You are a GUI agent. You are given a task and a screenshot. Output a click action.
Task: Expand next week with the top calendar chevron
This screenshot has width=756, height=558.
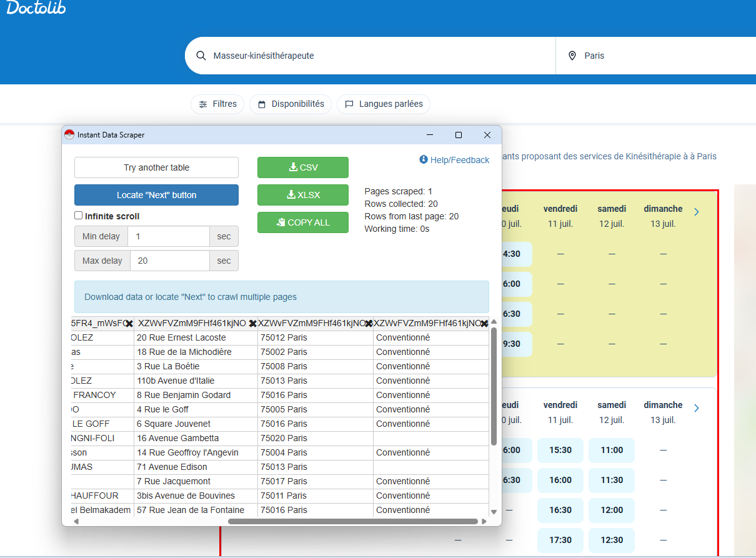pos(696,211)
